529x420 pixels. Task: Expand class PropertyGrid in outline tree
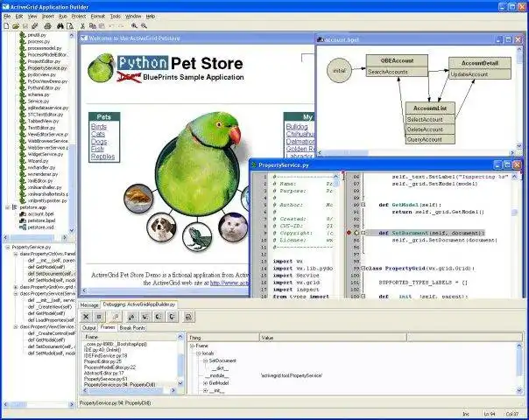coord(16,287)
